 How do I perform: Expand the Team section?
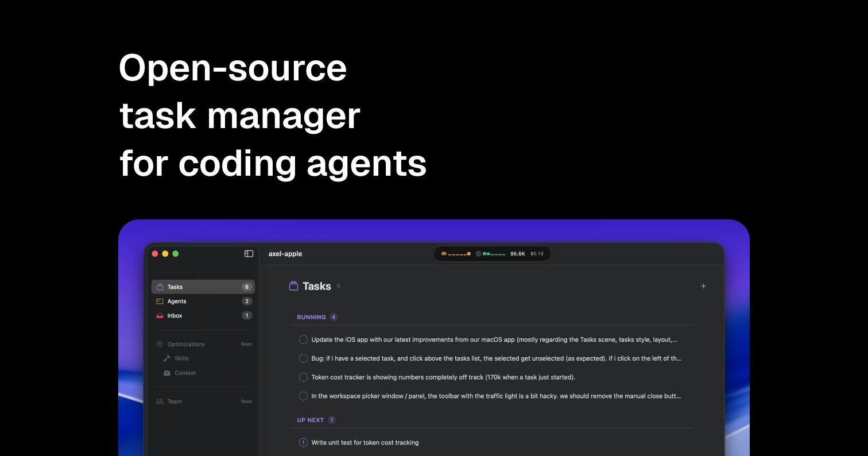[175, 401]
